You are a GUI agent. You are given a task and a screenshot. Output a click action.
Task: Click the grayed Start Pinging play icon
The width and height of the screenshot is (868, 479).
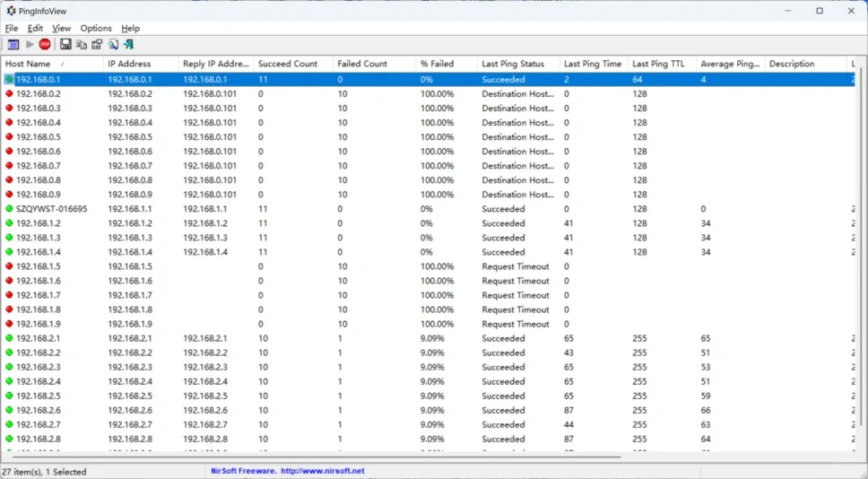pyautogui.click(x=30, y=44)
